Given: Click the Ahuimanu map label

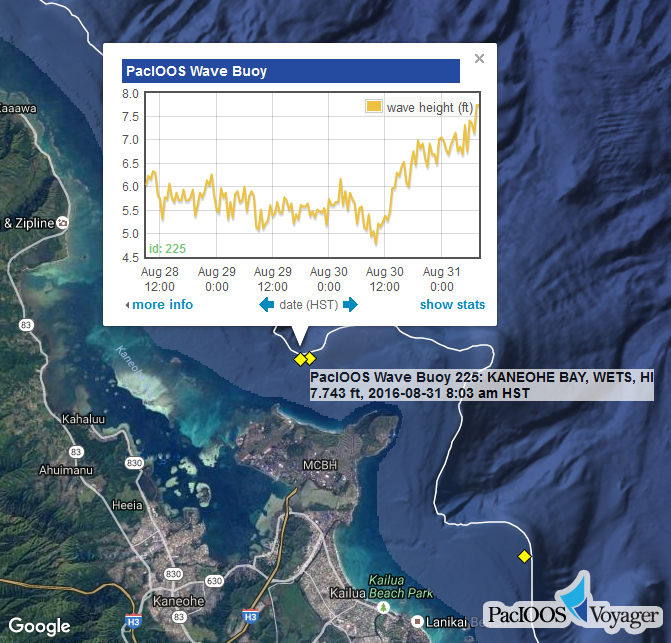Looking at the screenshot, I should (x=66, y=470).
